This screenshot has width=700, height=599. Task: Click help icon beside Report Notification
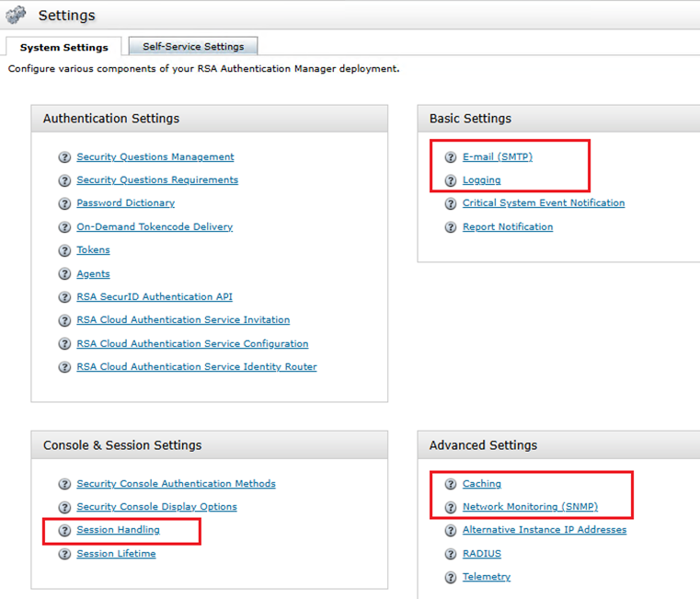click(x=451, y=227)
